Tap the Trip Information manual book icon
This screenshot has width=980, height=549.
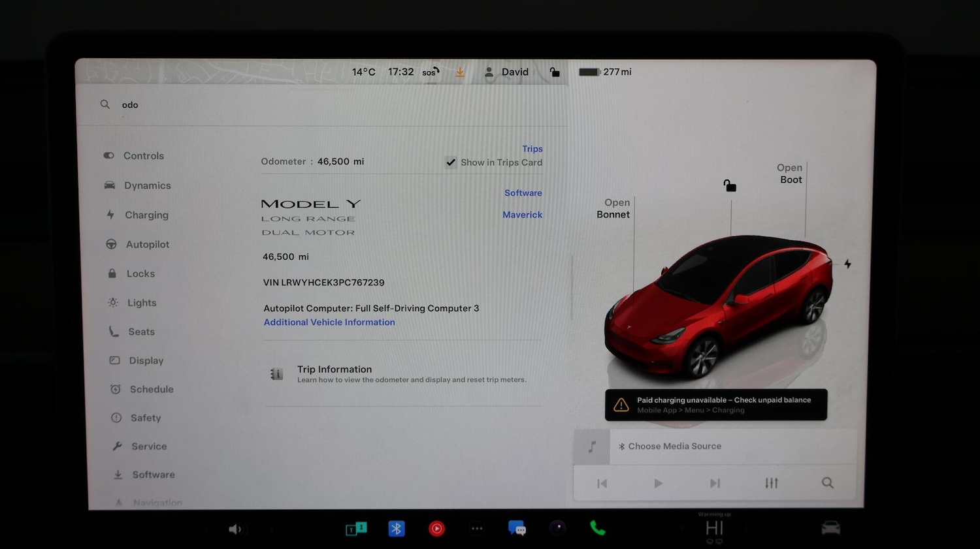[276, 374]
